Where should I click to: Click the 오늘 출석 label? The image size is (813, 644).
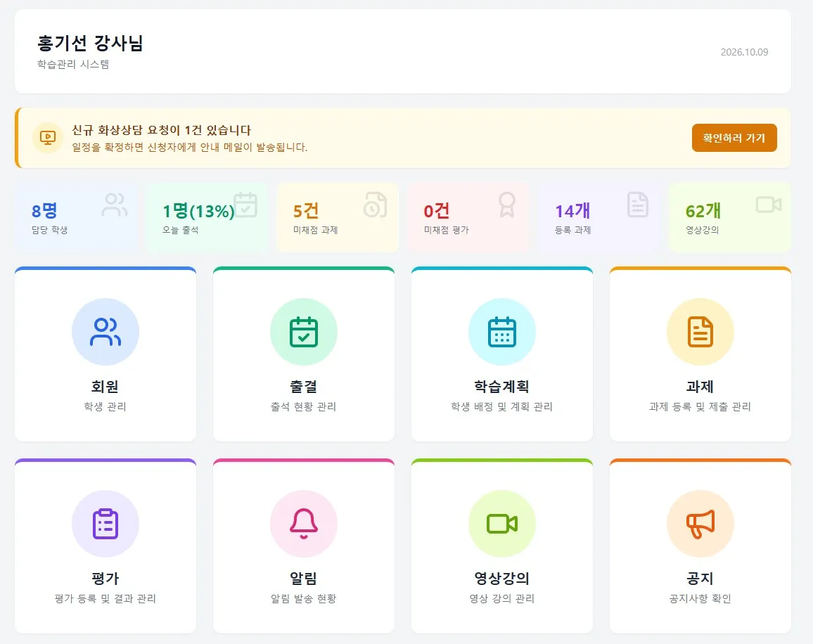click(x=181, y=230)
